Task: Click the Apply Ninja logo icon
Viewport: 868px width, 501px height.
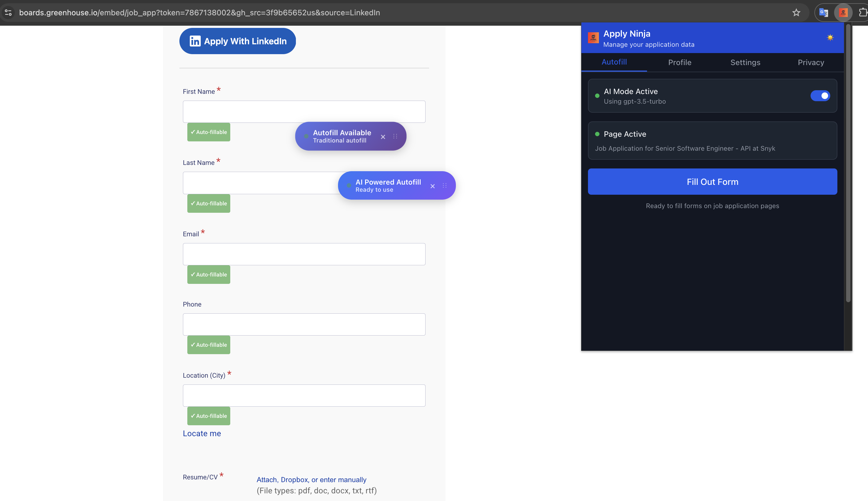Action: point(593,37)
